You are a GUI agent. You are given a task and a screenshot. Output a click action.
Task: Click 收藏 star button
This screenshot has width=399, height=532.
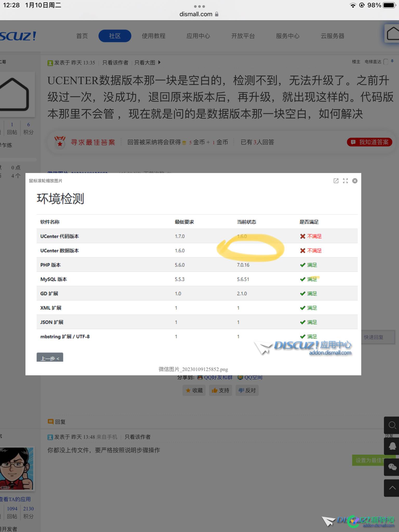194,390
